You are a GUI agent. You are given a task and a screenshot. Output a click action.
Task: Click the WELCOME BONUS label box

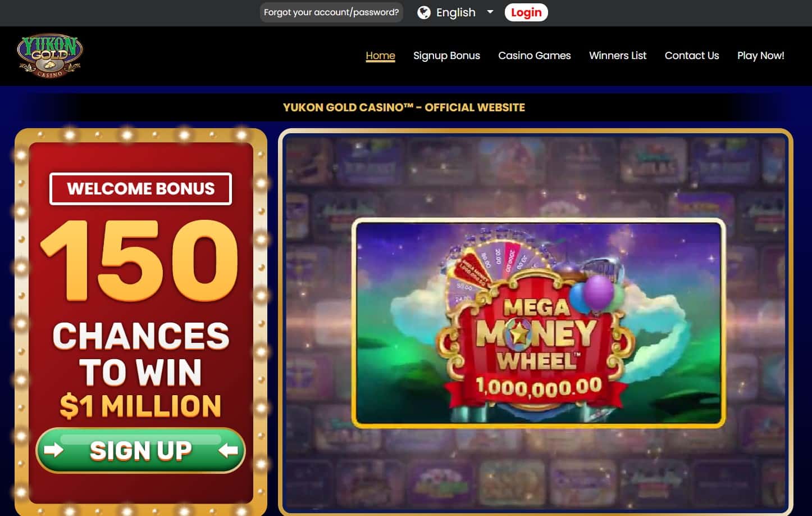[x=140, y=189]
